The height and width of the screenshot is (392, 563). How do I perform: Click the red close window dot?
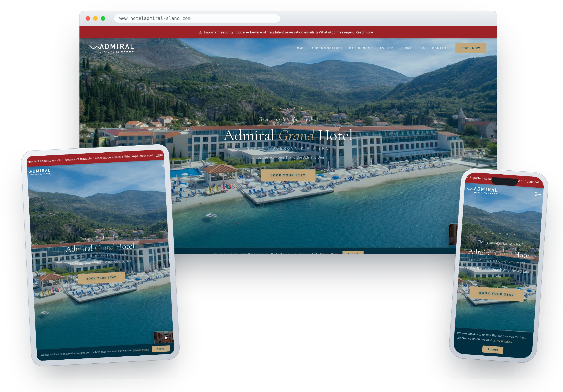pyautogui.click(x=88, y=18)
